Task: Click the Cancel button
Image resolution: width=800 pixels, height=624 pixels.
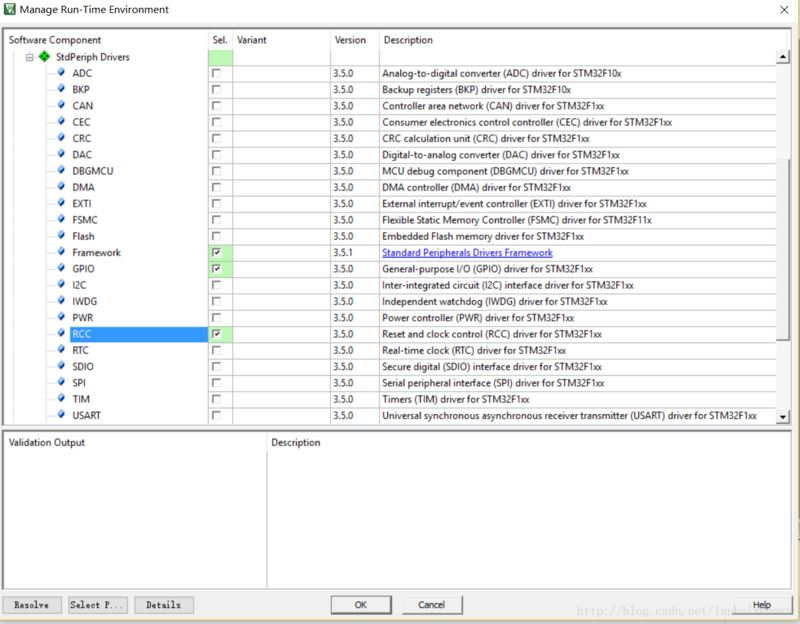Action: 432,605
